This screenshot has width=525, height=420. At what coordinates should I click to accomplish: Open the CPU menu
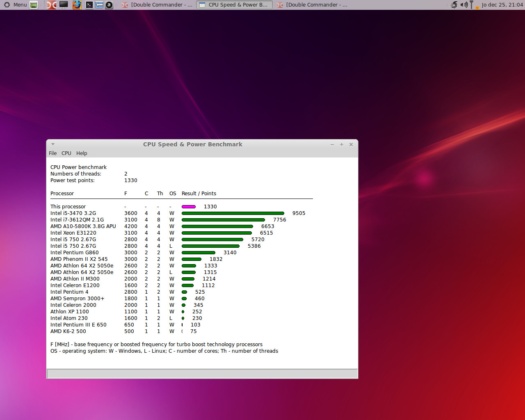tap(66, 153)
